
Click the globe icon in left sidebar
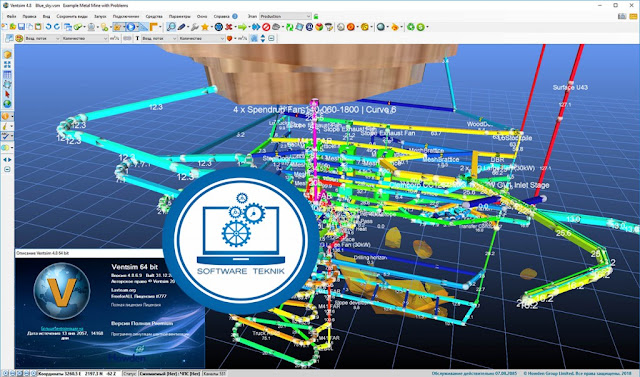[x=7, y=104]
